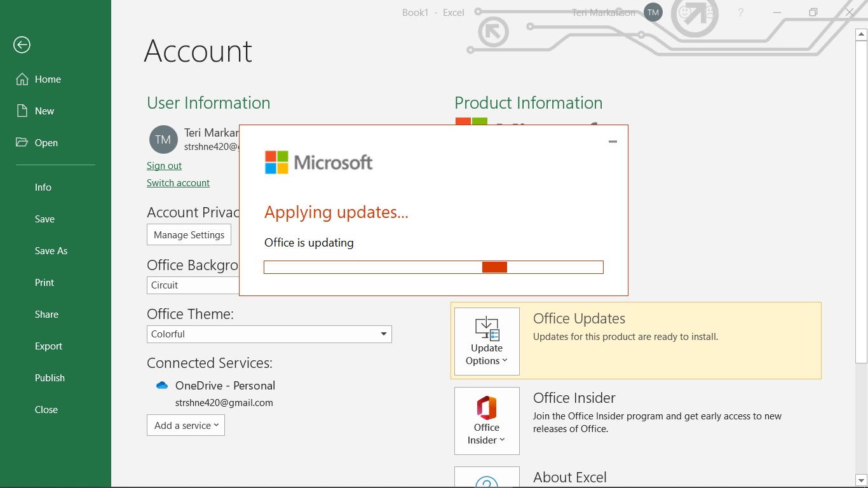Screen dimensions: 868x488
Task: Select Publish in the sidebar
Action: [x=50, y=378]
